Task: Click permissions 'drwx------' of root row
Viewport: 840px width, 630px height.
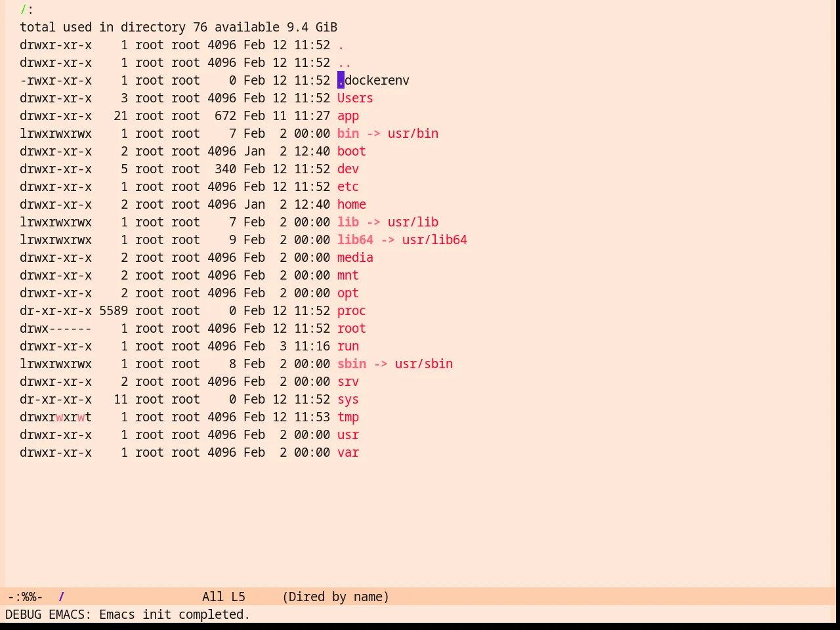Action: (56, 329)
